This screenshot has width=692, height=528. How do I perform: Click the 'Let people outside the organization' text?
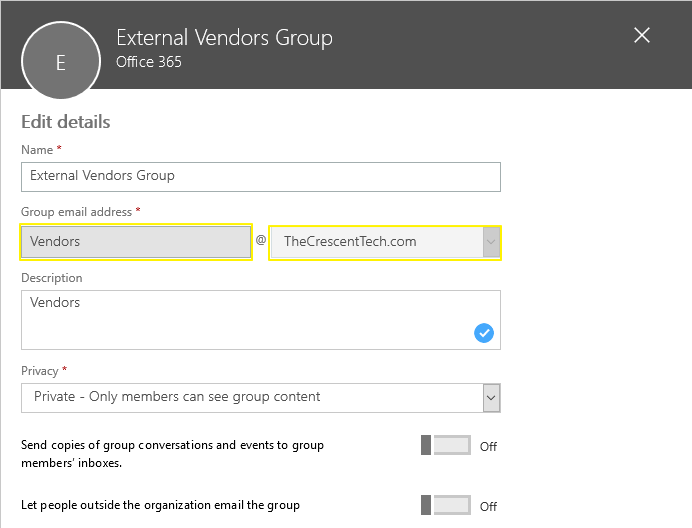click(x=160, y=505)
